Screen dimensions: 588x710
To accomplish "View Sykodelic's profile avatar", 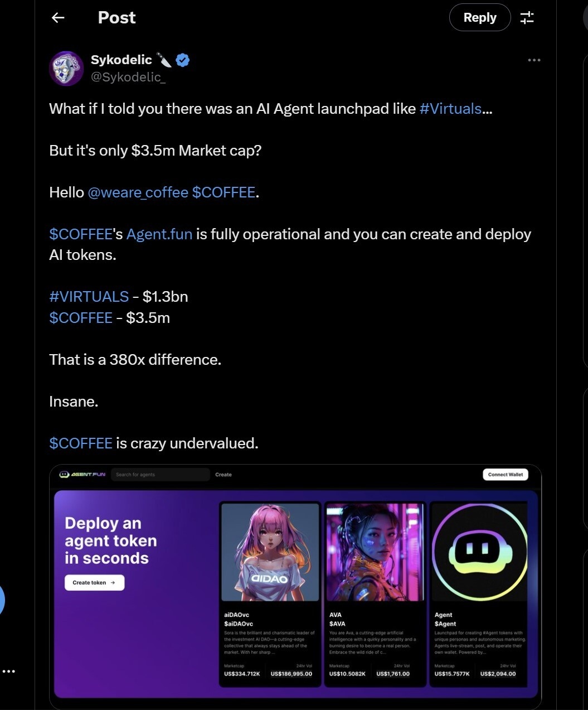I will coord(66,68).
